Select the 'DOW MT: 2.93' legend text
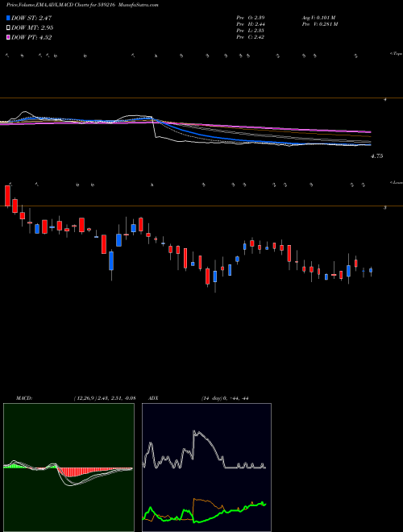403x532 pixels. pyautogui.click(x=32, y=28)
